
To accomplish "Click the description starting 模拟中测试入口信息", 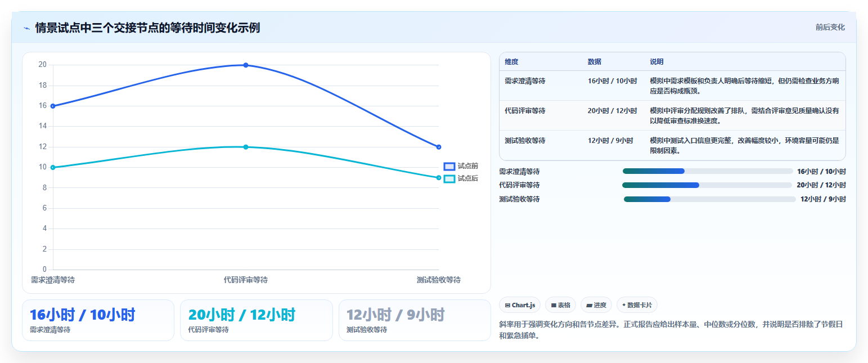I will click(x=744, y=145).
